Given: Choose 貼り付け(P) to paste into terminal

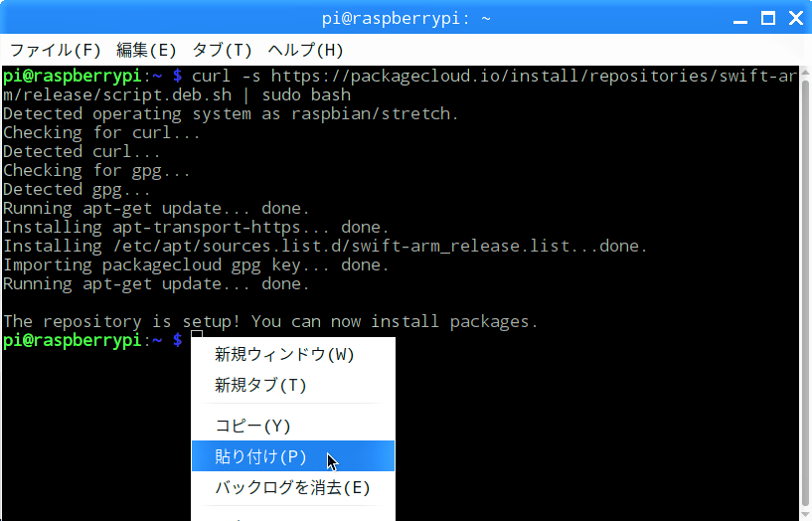Looking at the screenshot, I should (x=260, y=456).
